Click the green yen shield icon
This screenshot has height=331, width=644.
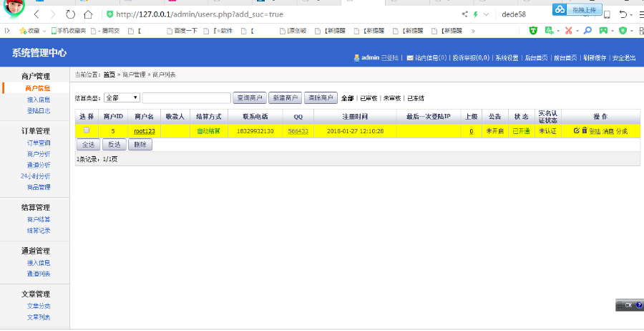coord(623,30)
